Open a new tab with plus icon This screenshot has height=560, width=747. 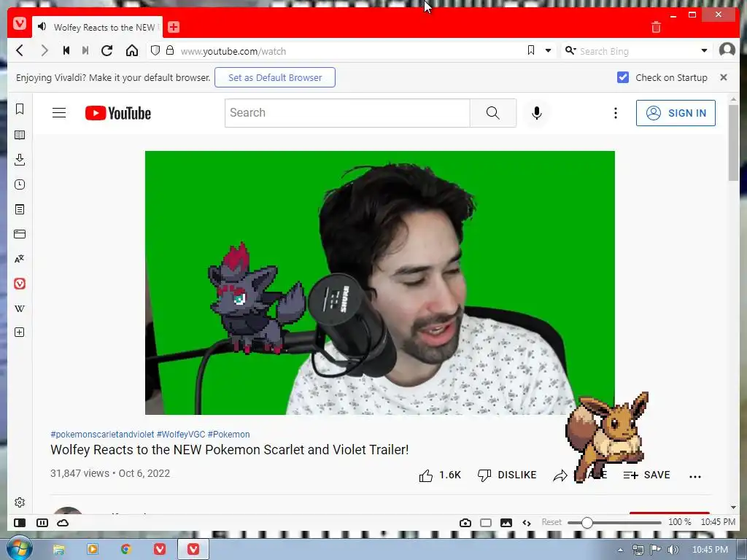coord(174,27)
